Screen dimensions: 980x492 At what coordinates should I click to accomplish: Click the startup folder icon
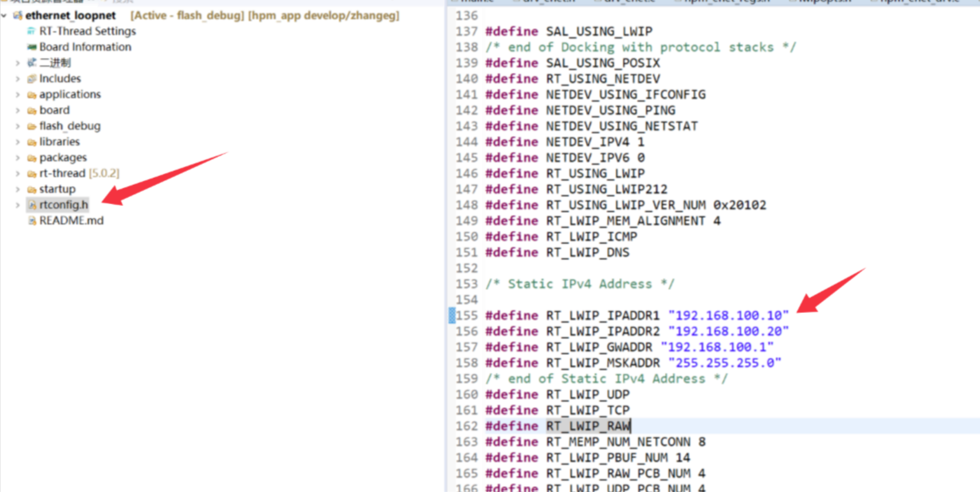coord(32,189)
